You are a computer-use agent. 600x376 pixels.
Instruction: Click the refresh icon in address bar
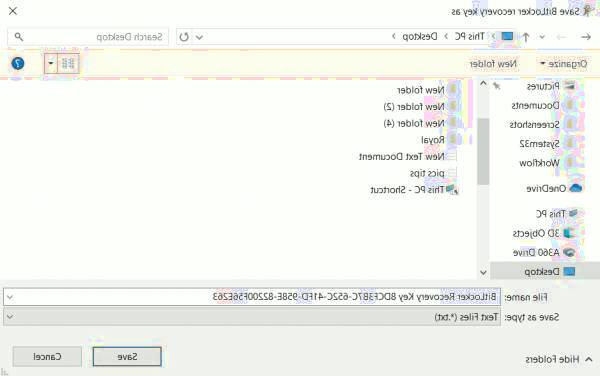(184, 37)
